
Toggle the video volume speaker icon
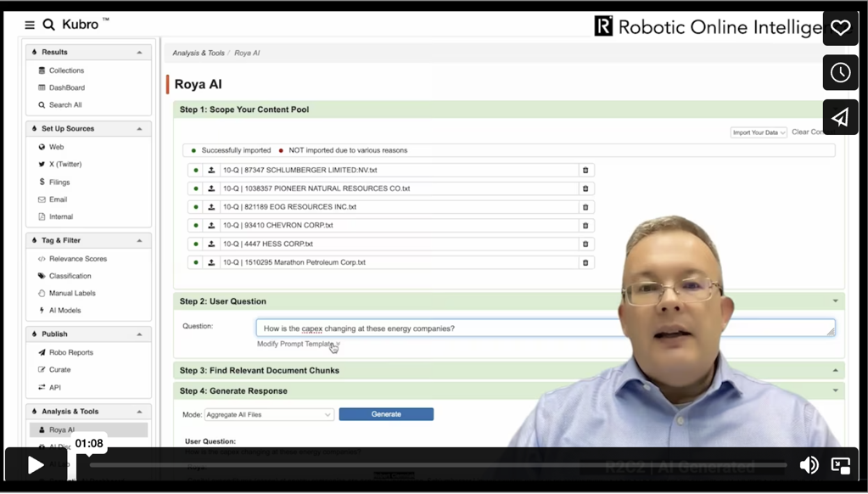[809, 465]
